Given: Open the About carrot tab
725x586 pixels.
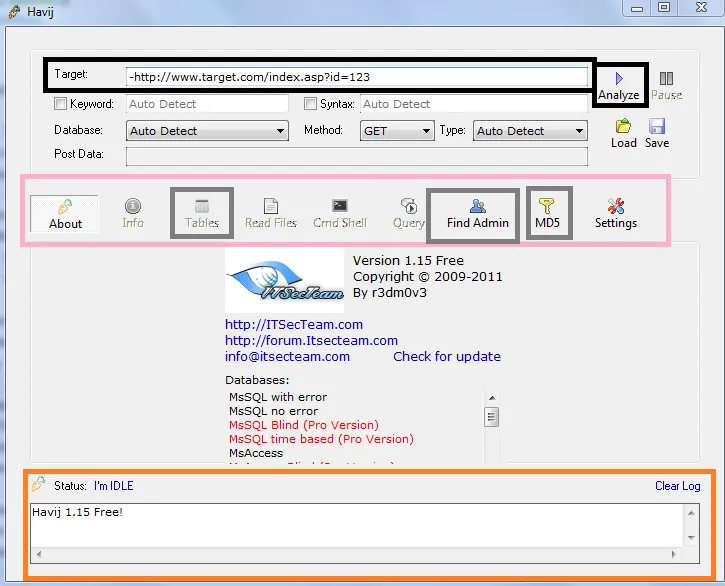Looking at the screenshot, I should point(65,214).
